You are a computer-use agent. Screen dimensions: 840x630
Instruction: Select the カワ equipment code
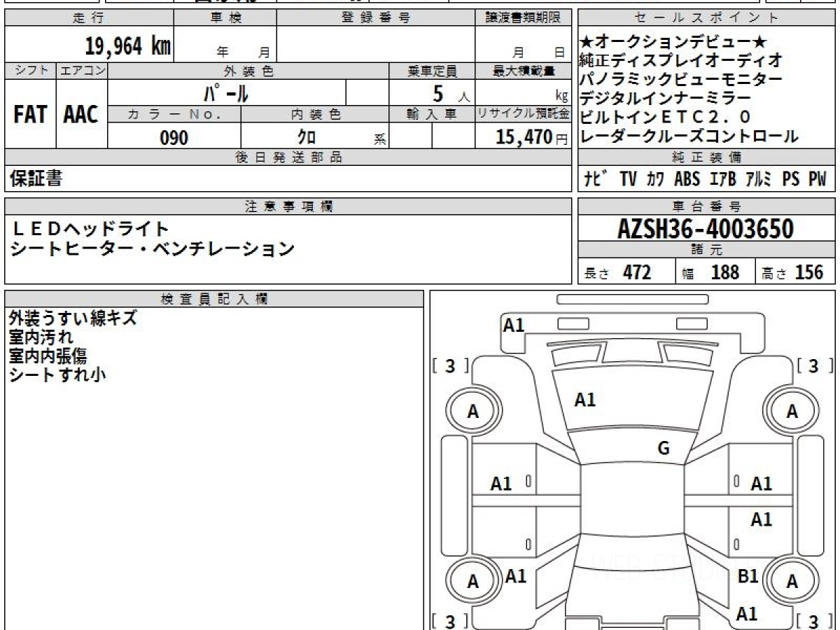click(656, 179)
